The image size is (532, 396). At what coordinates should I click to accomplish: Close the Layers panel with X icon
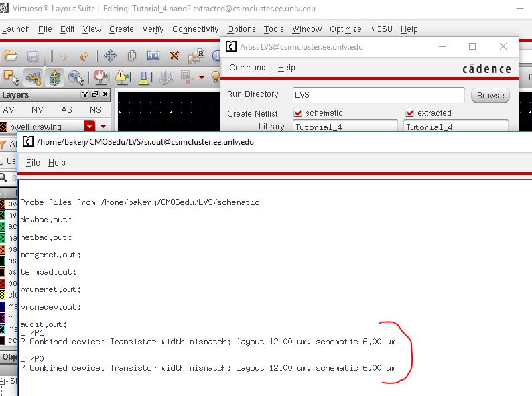[105, 94]
